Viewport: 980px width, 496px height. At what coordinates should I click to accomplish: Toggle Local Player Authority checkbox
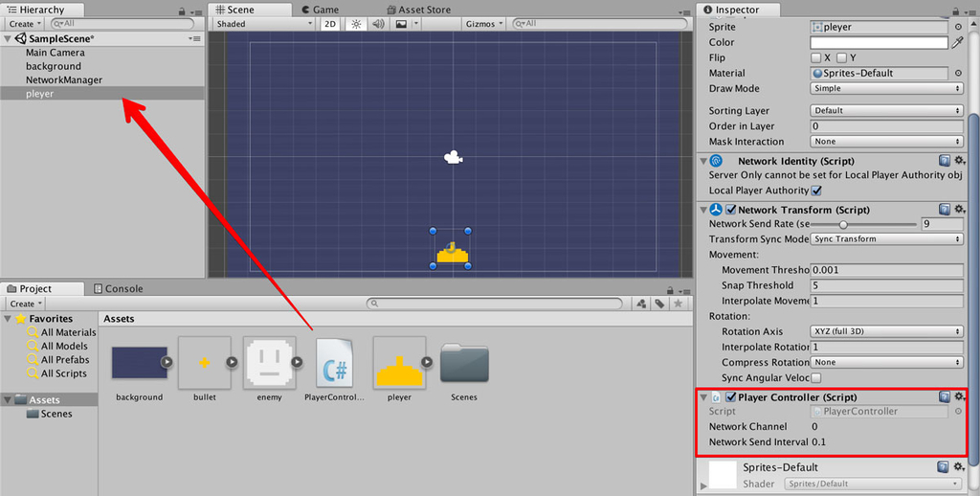(816, 191)
